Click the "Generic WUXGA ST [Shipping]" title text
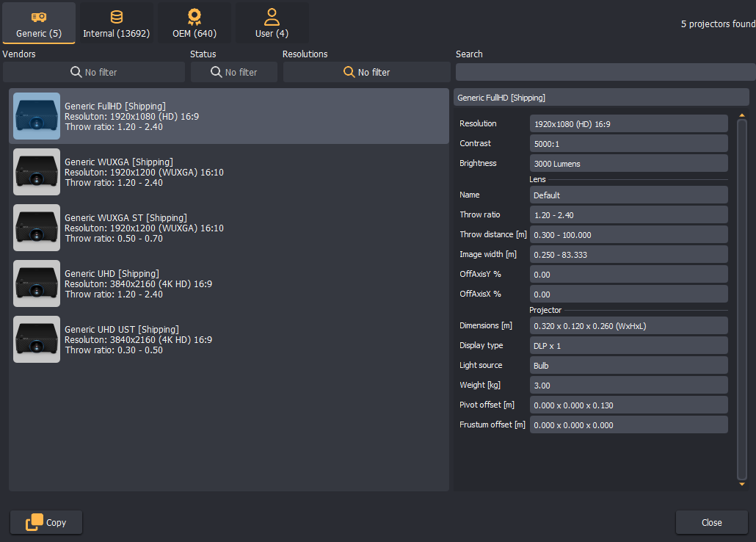The width and height of the screenshot is (756, 542). 126,217
